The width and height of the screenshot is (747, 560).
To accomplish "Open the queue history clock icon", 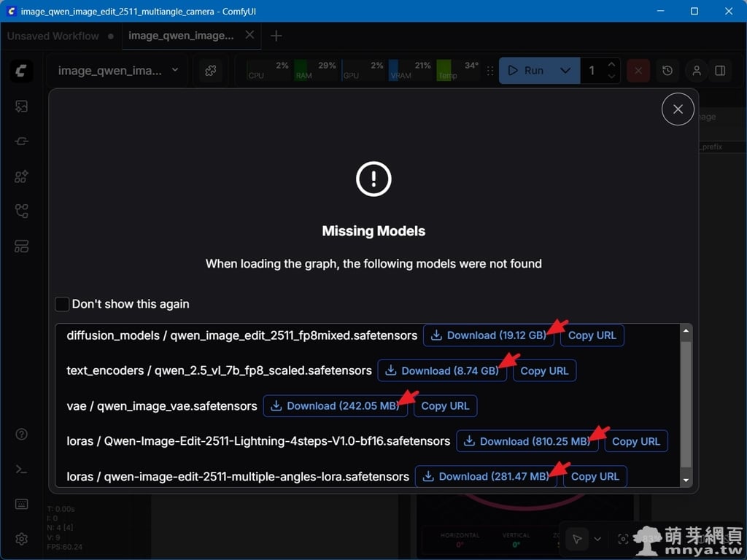I will coord(667,71).
